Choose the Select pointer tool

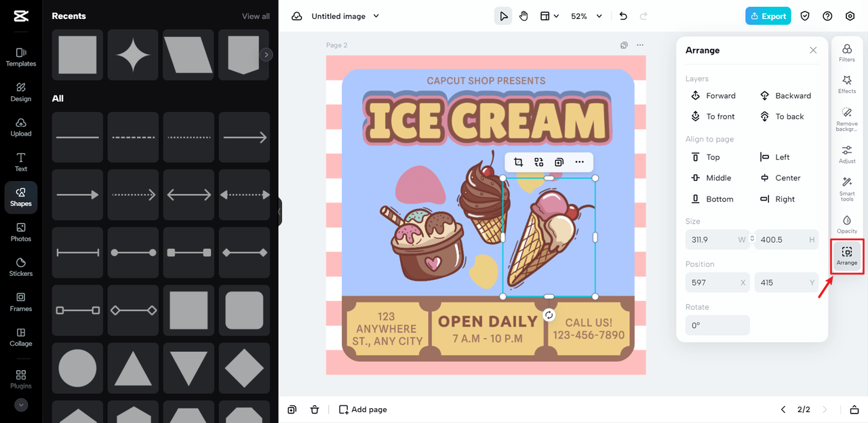[x=503, y=16]
